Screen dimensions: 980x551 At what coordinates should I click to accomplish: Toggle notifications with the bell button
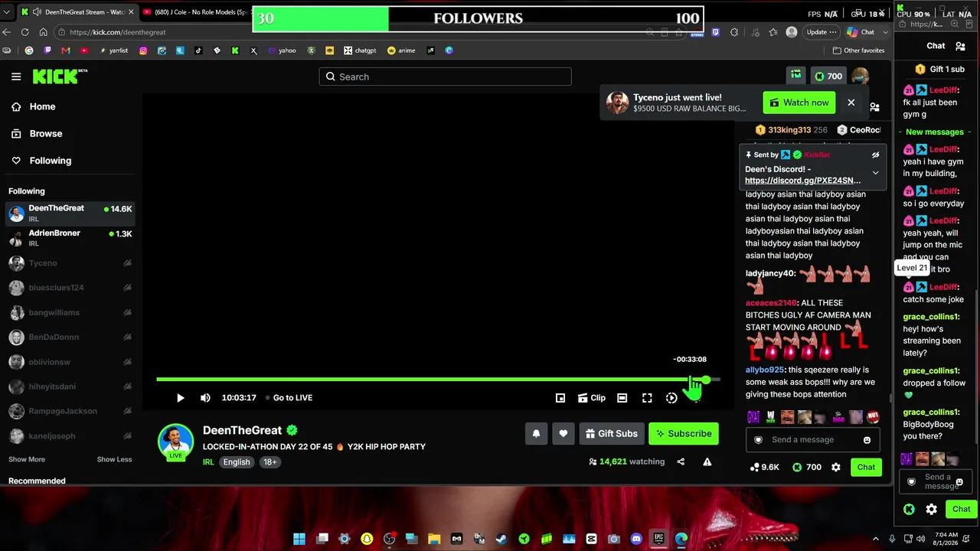tap(536, 433)
